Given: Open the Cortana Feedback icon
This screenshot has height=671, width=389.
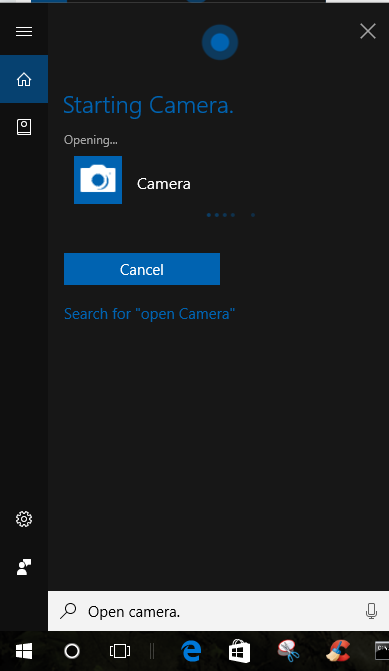Looking at the screenshot, I should coord(24,567).
